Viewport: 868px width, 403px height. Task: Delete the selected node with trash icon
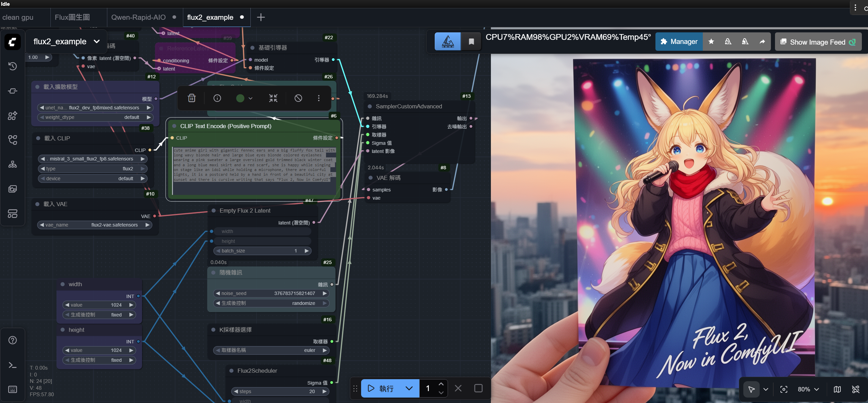pos(192,98)
